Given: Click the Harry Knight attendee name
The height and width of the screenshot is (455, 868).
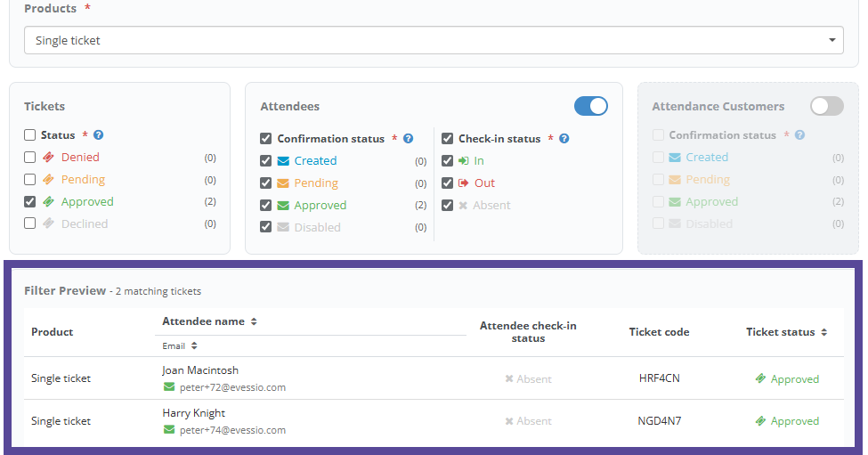Looking at the screenshot, I should point(194,413).
